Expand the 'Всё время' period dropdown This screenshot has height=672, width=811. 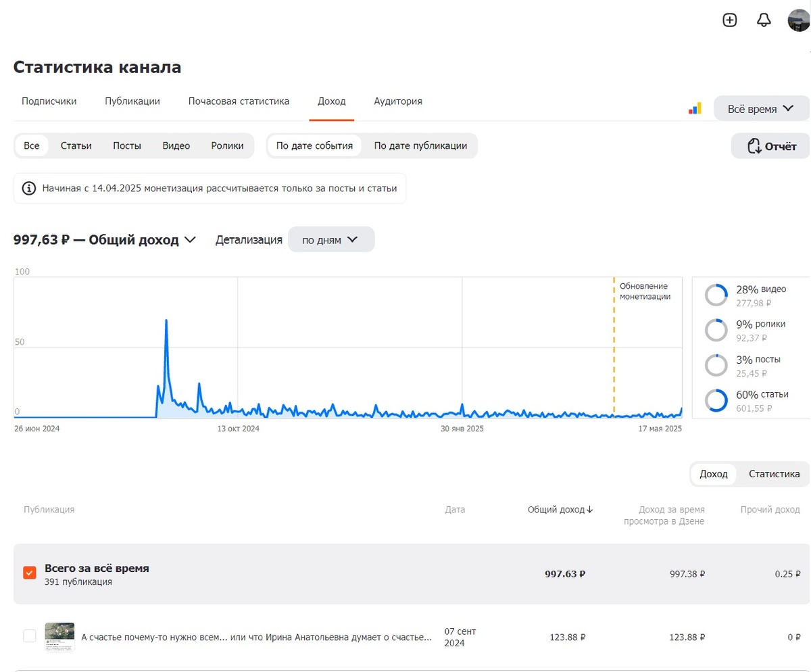pyautogui.click(x=761, y=108)
